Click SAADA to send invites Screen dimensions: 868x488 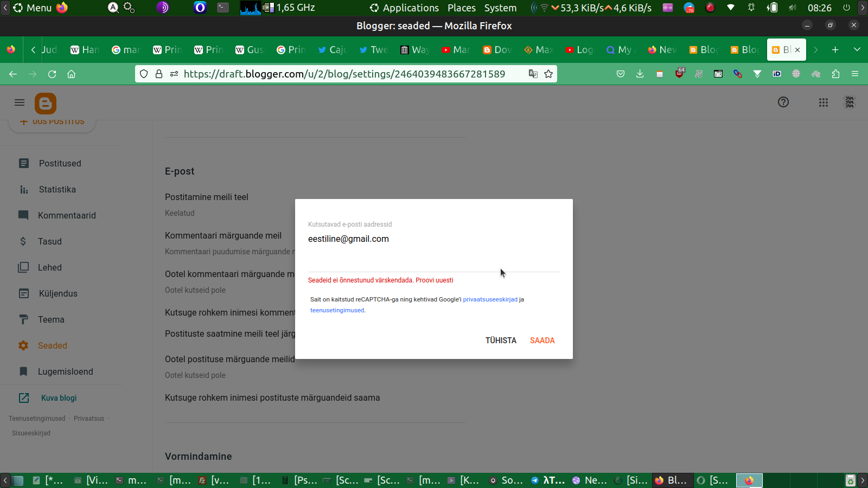(x=542, y=341)
